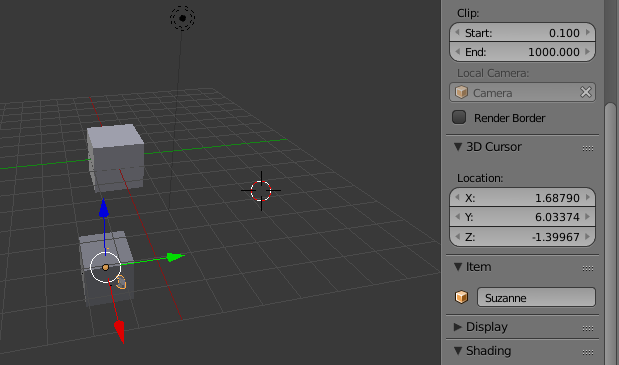Image resolution: width=619 pixels, height=365 pixels.
Task: Click the green Y-axis manipulator arrow
Action: tap(175, 257)
